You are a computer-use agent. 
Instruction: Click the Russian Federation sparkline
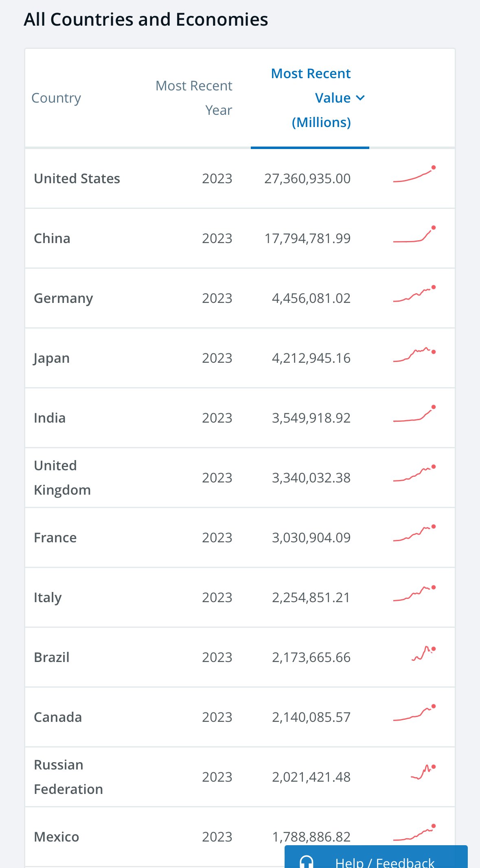point(423,772)
